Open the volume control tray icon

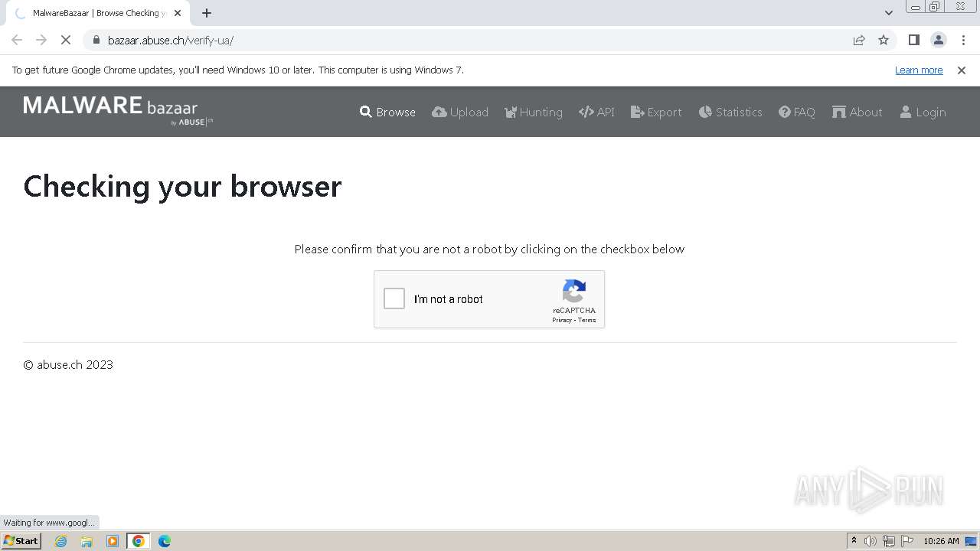tap(870, 541)
